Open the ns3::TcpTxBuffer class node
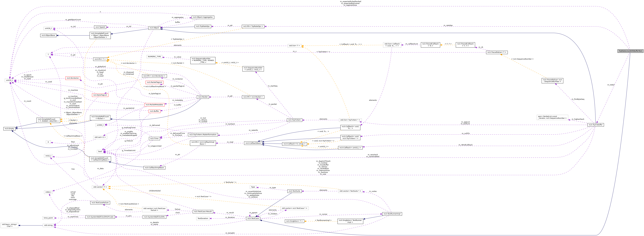Screen dimensions: 644x236 (x=595, y=125)
